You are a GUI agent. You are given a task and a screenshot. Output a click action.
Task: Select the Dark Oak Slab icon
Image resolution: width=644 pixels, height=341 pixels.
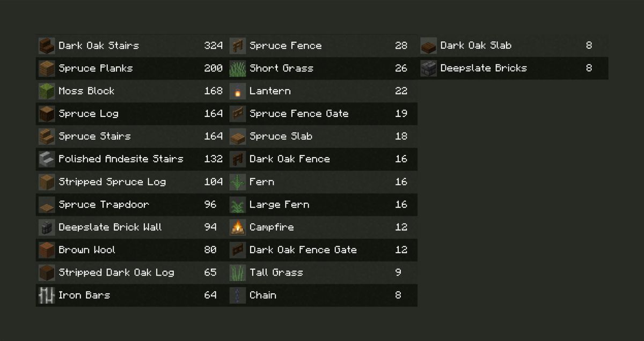click(428, 46)
